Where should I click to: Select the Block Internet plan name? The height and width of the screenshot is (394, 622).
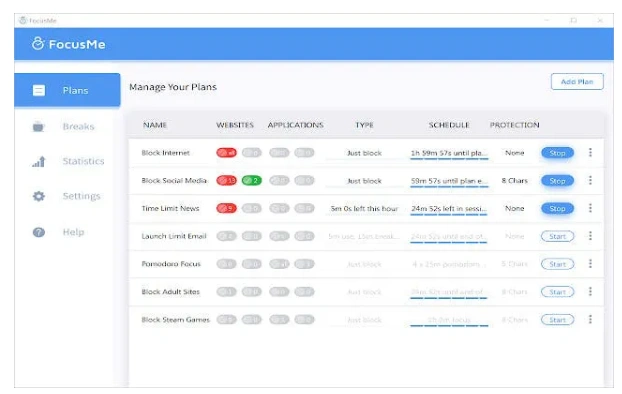pos(165,153)
